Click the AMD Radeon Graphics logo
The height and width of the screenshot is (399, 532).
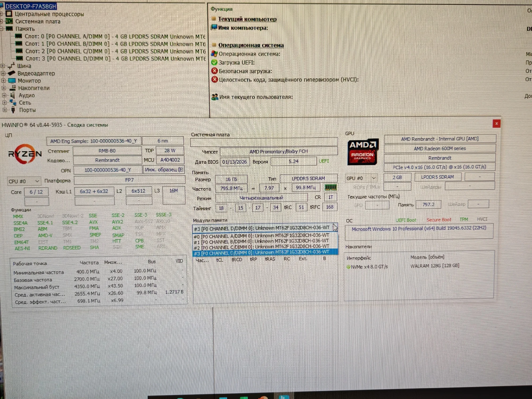[x=363, y=152]
